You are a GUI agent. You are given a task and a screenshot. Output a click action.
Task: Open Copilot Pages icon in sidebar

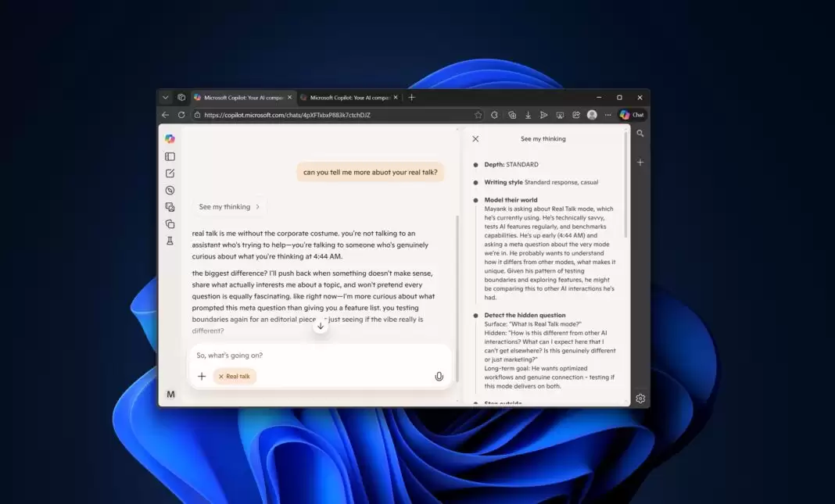click(x=170, y=223)
